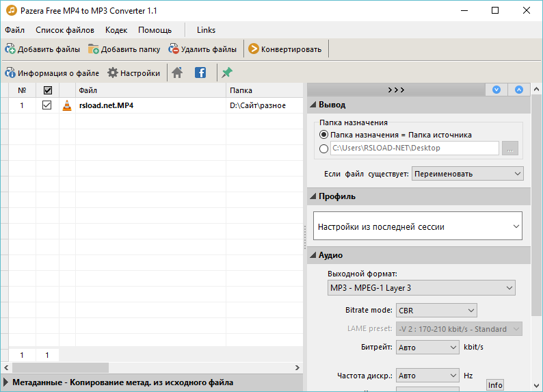
Task: Go to the homepage via the house icon
Action: 177,73
